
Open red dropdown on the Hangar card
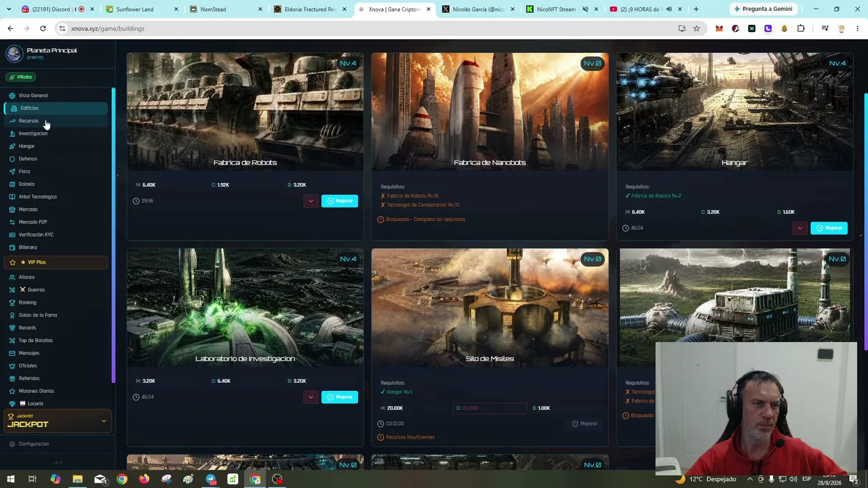(x=800, y=228)
